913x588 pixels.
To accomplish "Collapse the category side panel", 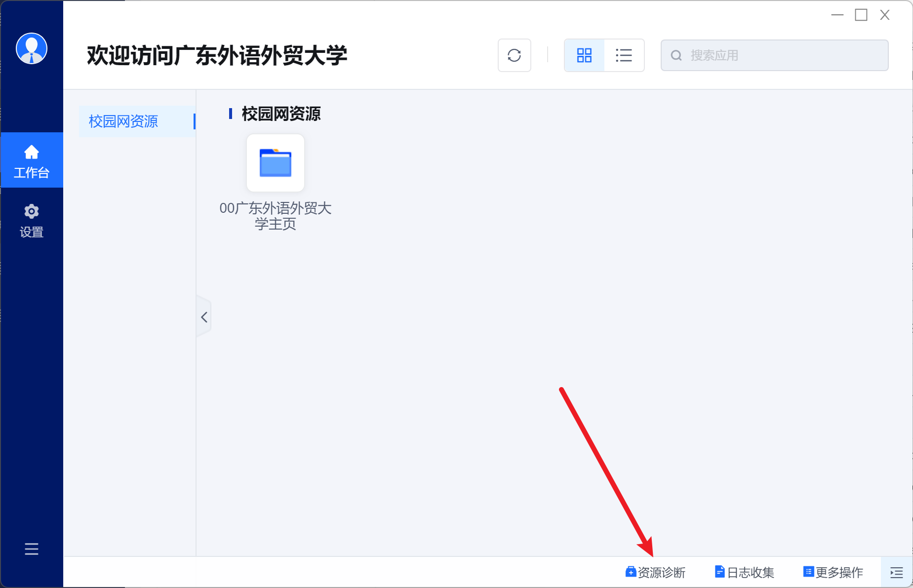I will pos(204,317).
